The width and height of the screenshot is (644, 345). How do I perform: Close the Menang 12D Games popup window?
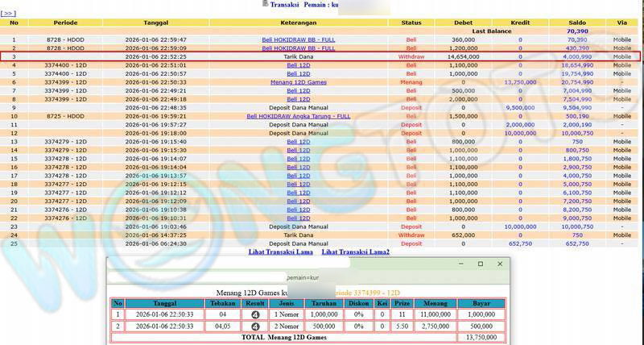pos(499,264)
